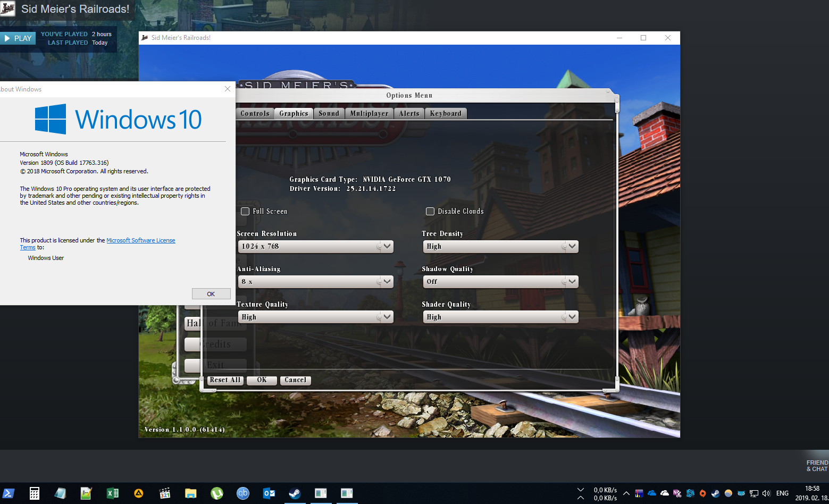Click the Outlook taskbar icon
This screenshot has height=504, width=829.
pos(269,493)
